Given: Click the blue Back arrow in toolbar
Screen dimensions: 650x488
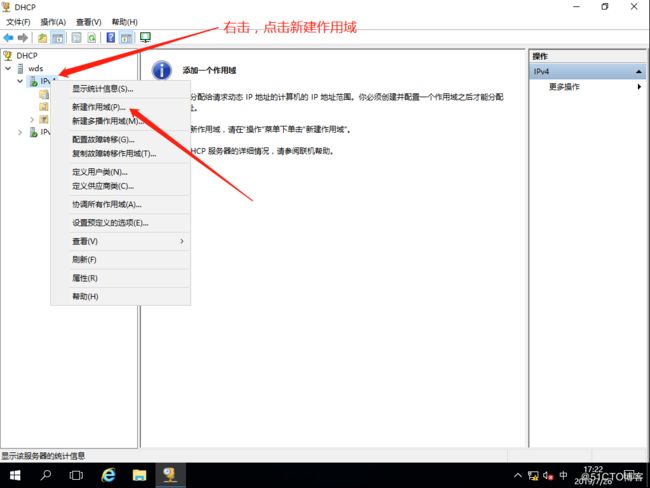Looking at the screenshot, I should click(8, 38).
